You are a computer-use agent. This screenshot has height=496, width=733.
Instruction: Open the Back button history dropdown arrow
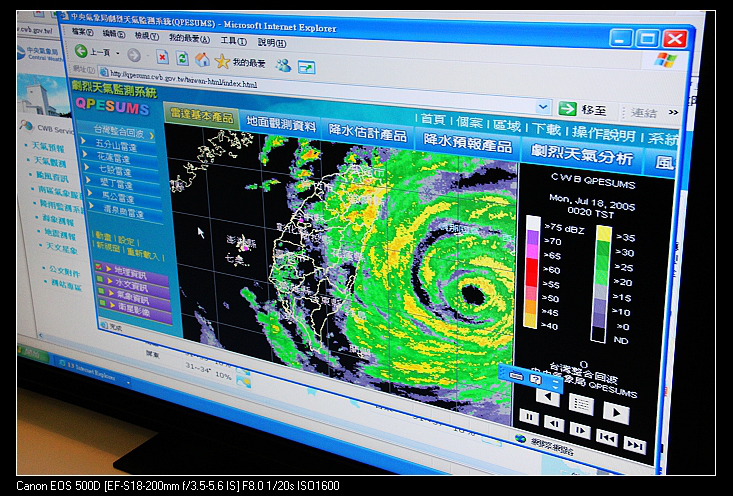[118, 53]
